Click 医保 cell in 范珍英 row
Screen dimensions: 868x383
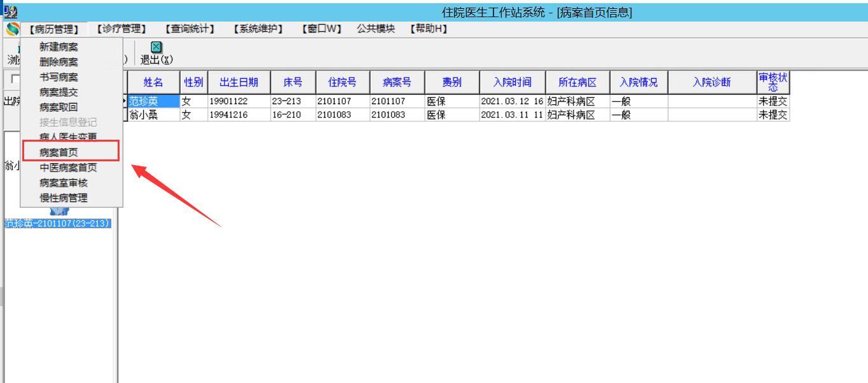(451, 102)
